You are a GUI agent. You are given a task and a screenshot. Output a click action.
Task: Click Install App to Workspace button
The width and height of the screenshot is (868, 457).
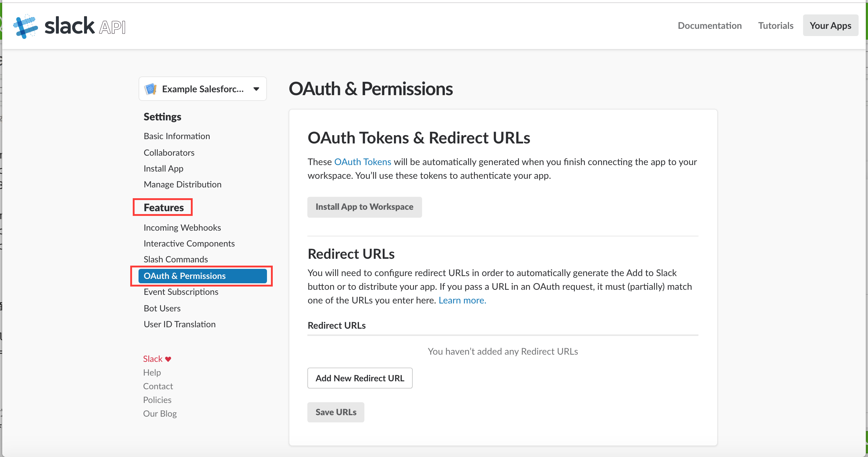tap(364, 207)
